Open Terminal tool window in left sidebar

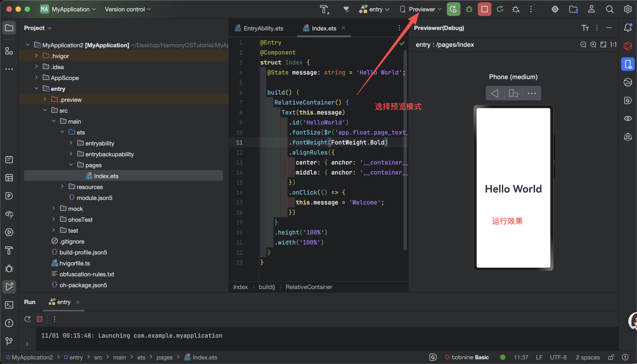[x=9, y=305]
